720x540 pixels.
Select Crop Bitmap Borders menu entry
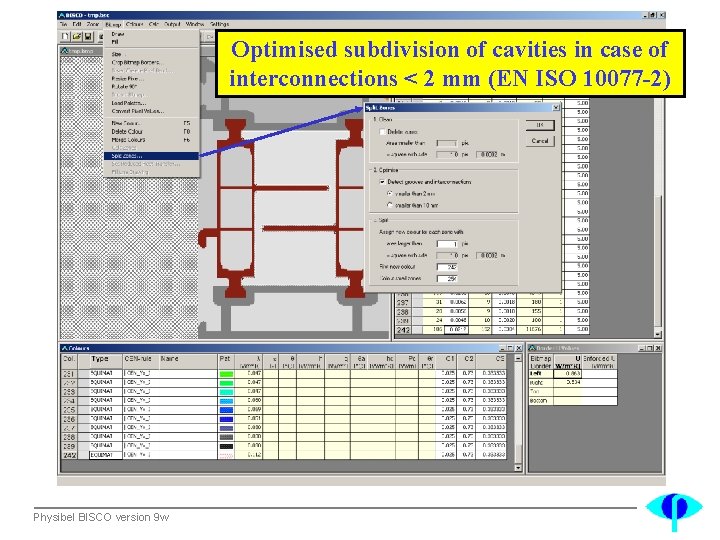152,62
